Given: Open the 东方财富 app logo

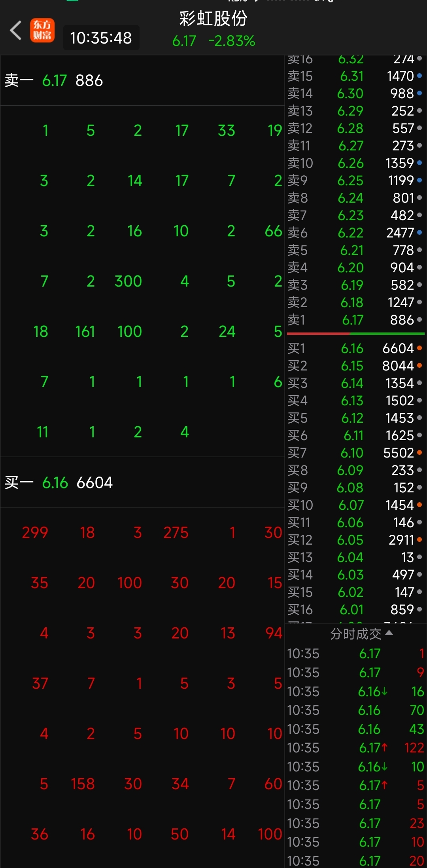Looking at the screenshot, I should pos(42,30).
